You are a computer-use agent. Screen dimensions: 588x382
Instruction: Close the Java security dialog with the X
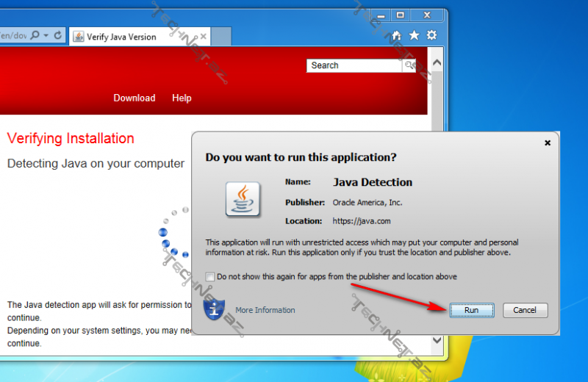[x=548, y=143]
